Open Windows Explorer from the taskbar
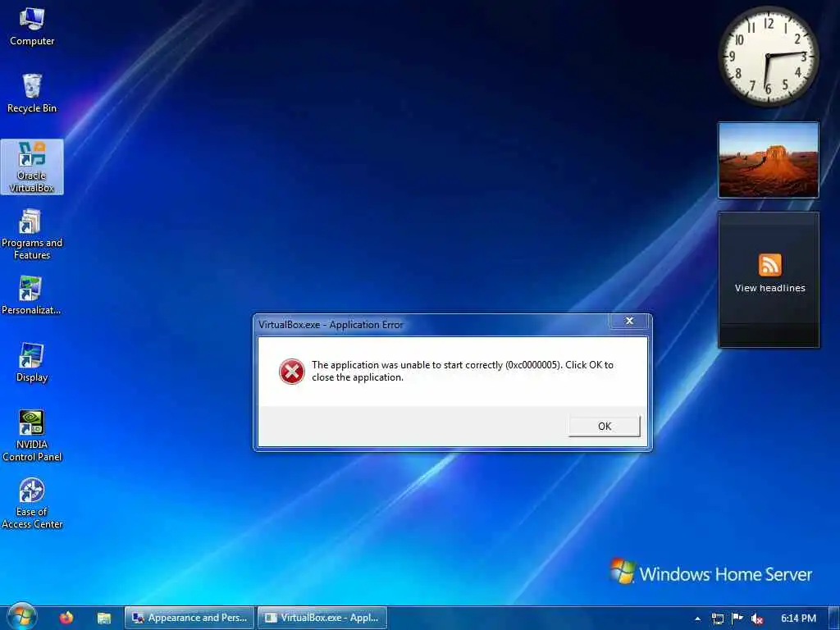The height and width of the screenshot is (630, 840). pos(104,619)
